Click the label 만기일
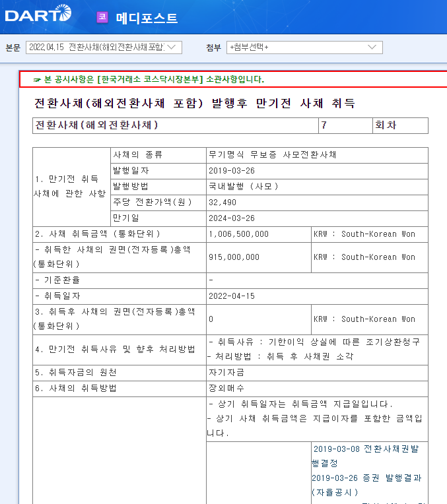Viewport: 447px width, 504px height. tap(126, 218)
